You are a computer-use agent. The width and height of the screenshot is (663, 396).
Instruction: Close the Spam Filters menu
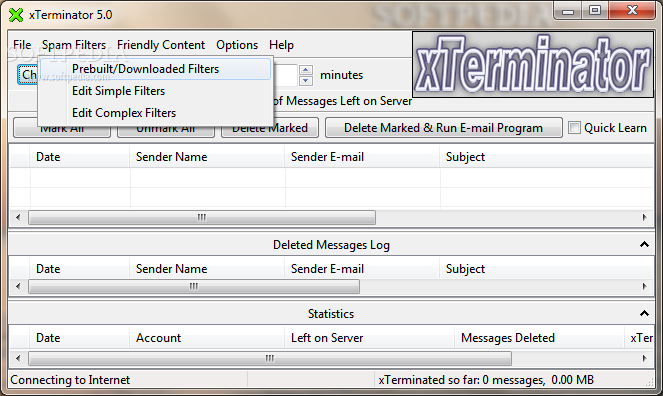(74, 45)
